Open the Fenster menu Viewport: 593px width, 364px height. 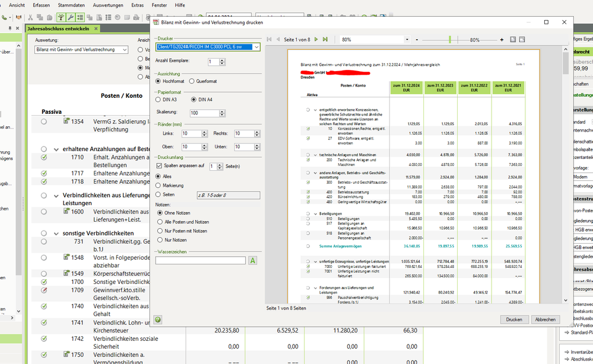coord(159,5)
